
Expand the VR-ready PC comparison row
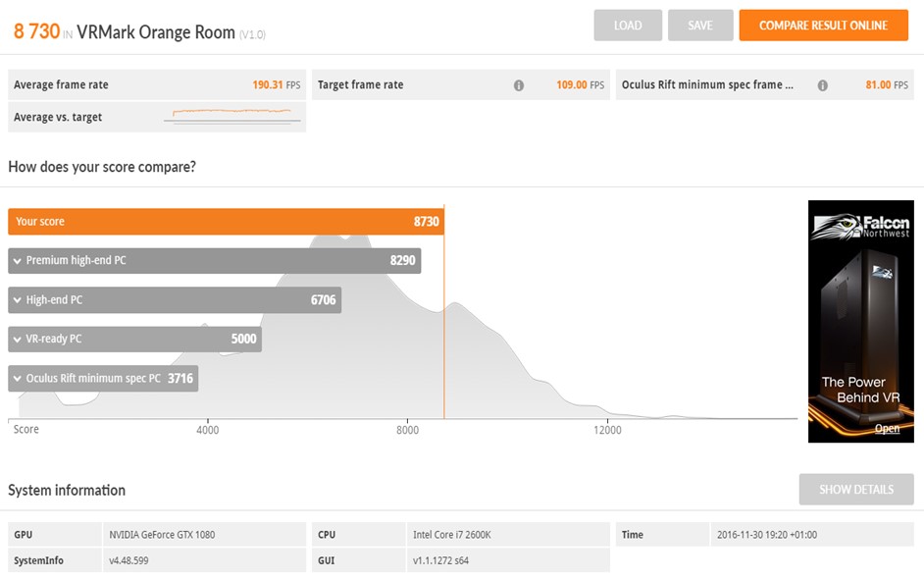point(18,340)
